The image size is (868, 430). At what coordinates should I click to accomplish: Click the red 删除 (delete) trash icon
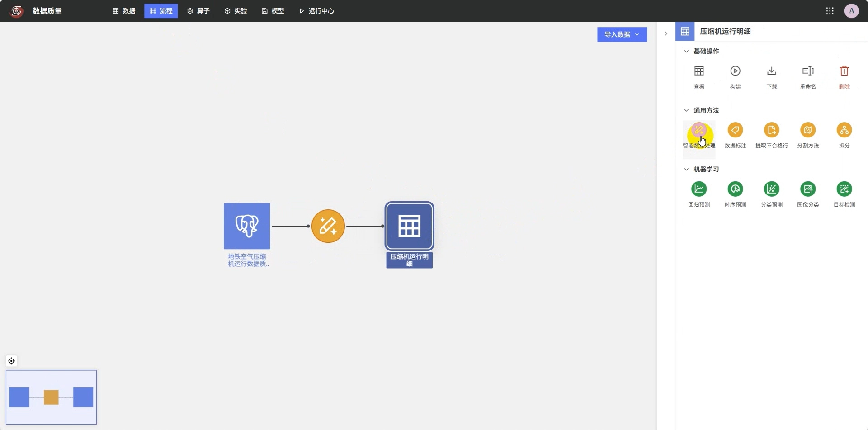(844, 71)
